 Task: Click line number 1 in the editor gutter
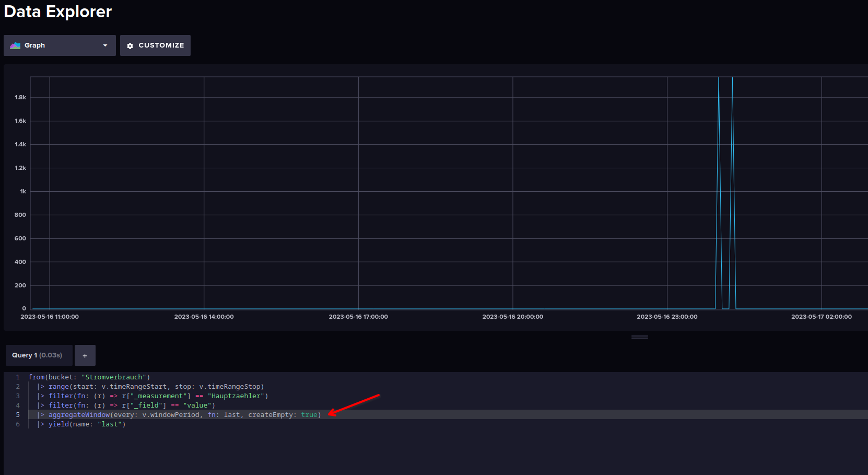[x=18, y=377]
